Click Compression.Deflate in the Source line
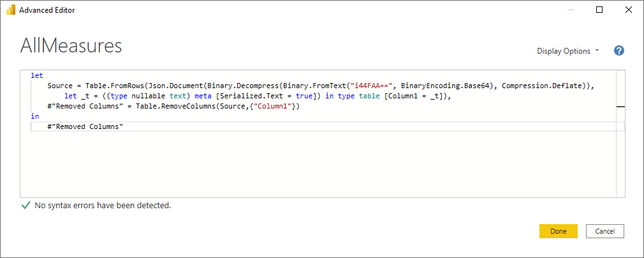The image size is (644, 258). coord(541,86)
